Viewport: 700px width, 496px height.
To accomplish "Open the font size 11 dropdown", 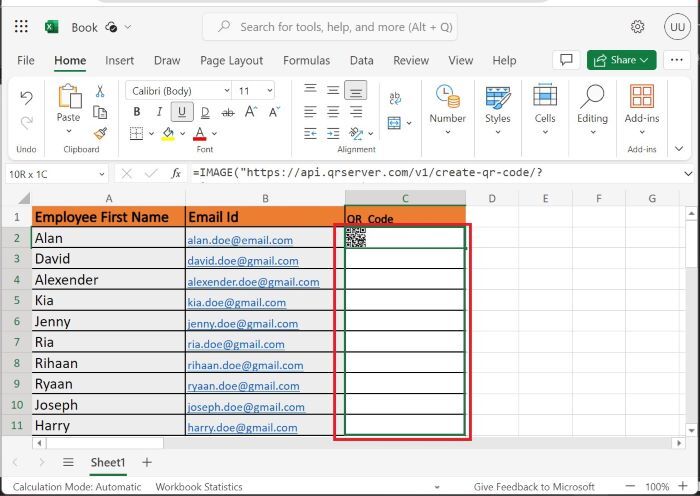I will pyautogui.click(x=270, y=91).
